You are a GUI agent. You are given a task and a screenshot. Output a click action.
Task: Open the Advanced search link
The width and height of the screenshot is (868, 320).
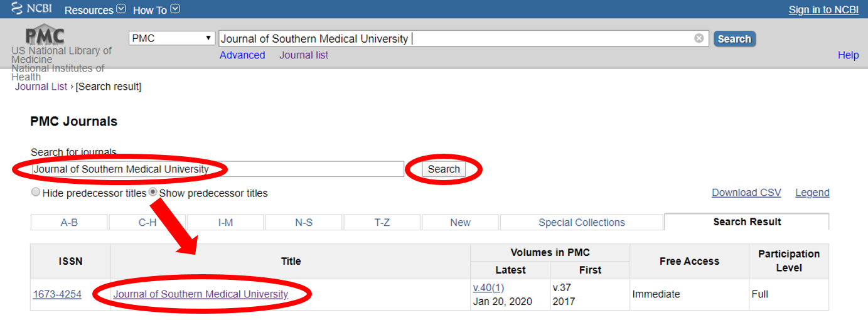click(x=242, y=55)
